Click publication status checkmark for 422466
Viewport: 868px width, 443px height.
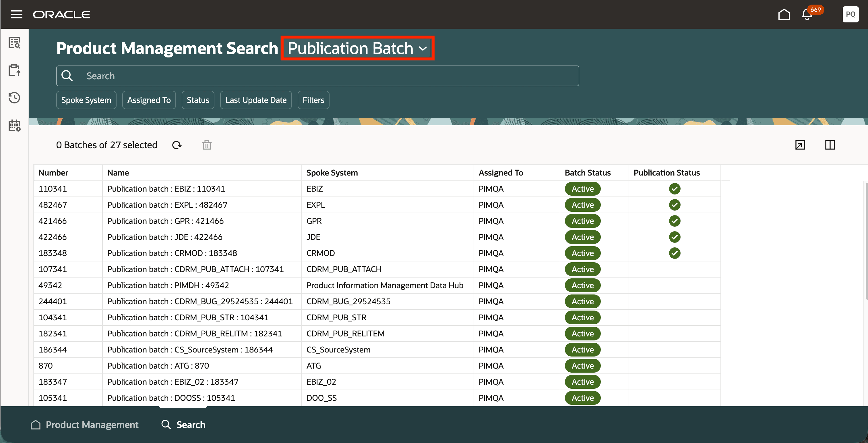tap(675, 237)
